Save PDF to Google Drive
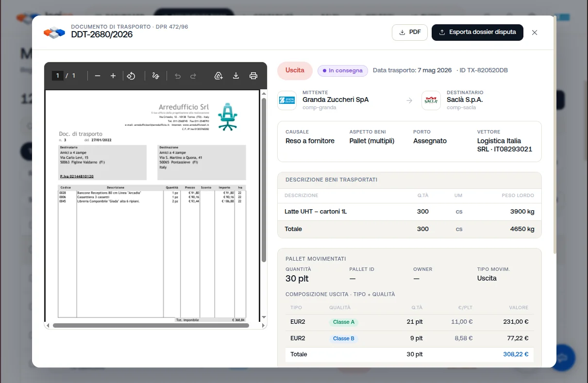Screen dimensions: 588x383 218,76
